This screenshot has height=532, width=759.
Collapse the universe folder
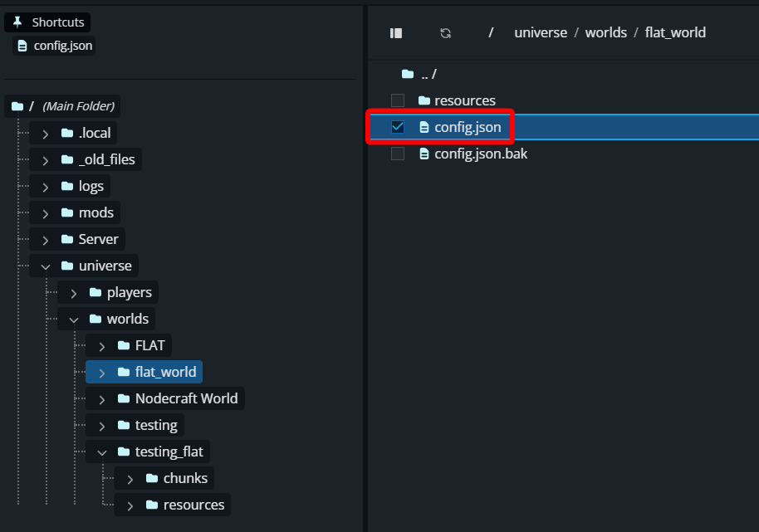[x=46, y=265]
